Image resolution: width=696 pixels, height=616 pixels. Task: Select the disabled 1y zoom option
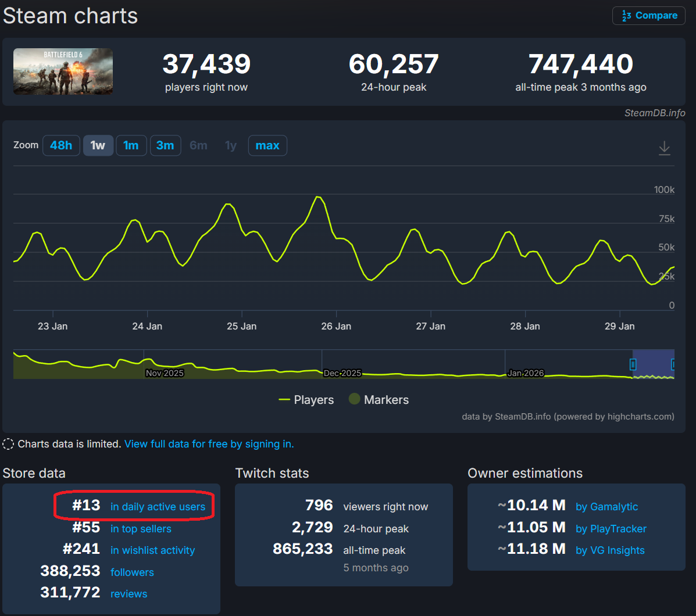231,145
